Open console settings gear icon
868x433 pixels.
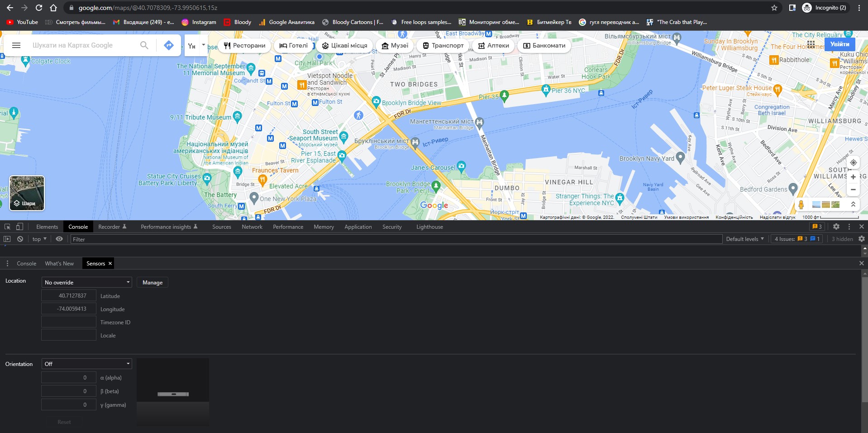(x=861, y=239)
